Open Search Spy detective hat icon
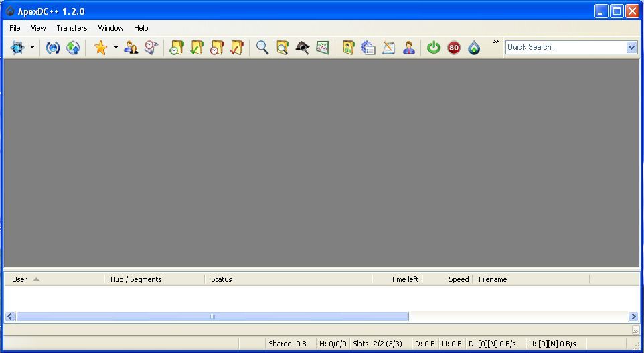 pyautogui.click(x=303, y=48)
